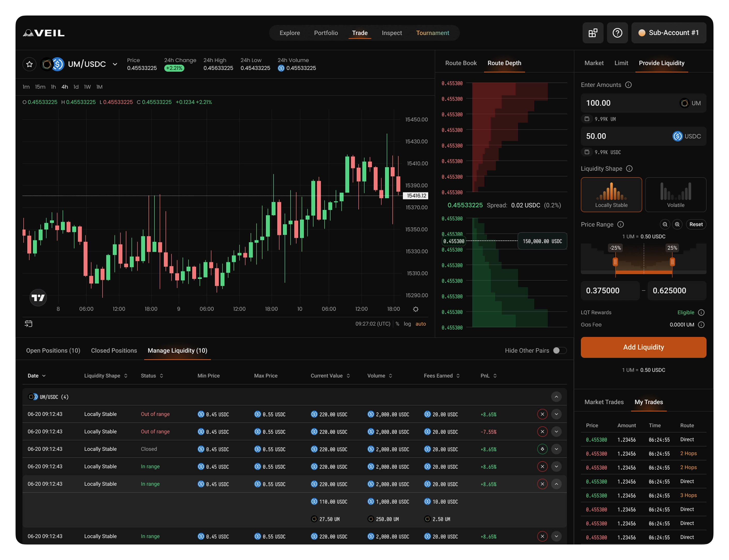This screenshot has width=729, height=560.
Task: Sort by Liquidity Shape column
Action: [x=106, y=376]
